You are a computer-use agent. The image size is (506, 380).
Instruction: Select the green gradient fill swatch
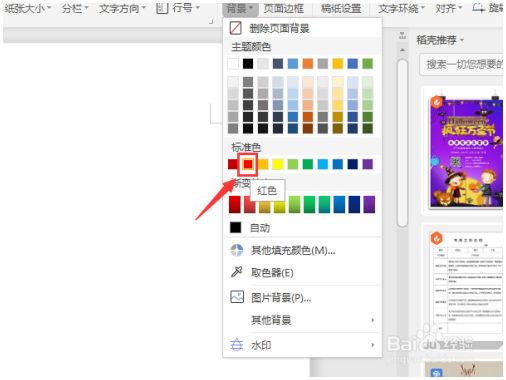(x=309, y=204)
